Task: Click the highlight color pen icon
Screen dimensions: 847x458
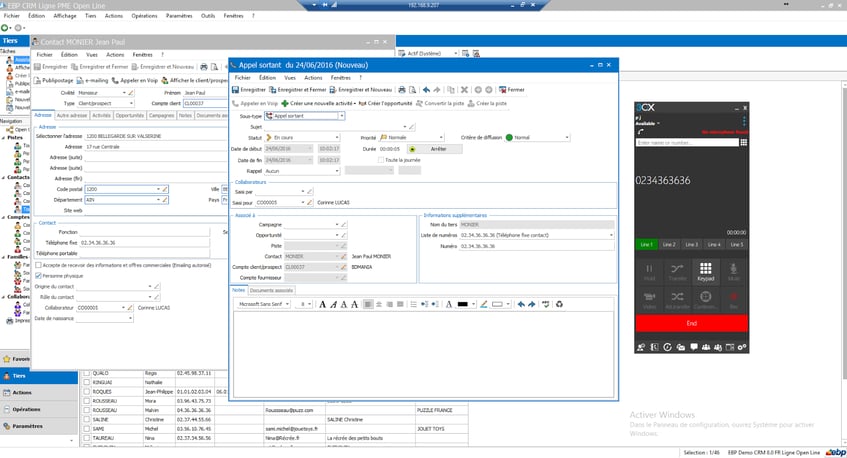Action: click(x=483, y=304)
